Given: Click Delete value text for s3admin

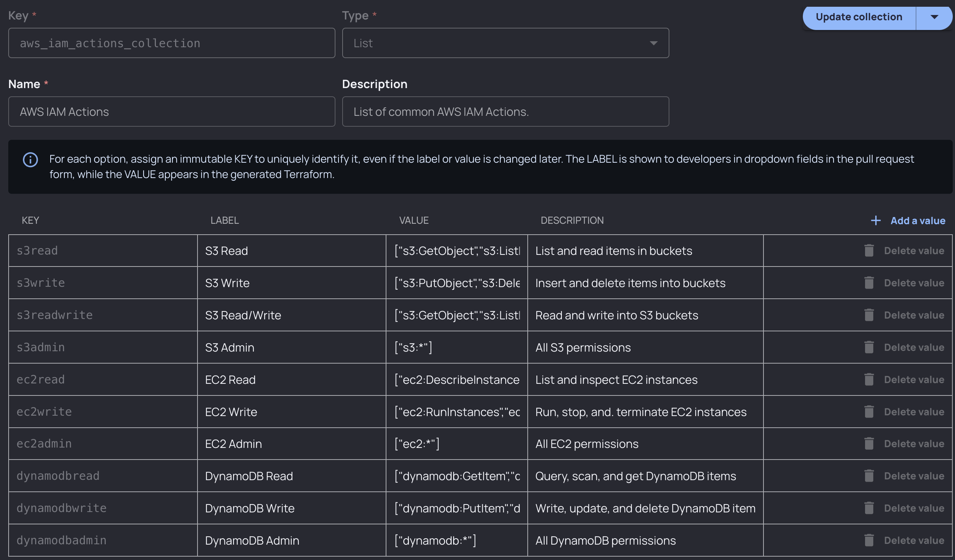Looking at the screenshot, I should pyautogui.click(x=914, y=347).
